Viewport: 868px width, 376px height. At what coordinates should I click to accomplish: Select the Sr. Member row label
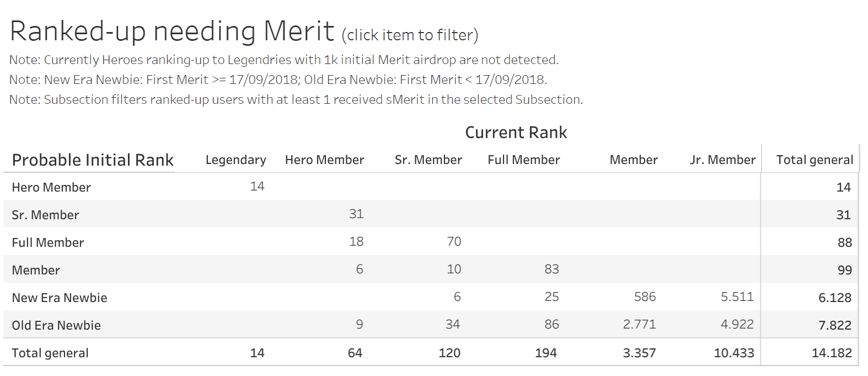coord(45,215)
